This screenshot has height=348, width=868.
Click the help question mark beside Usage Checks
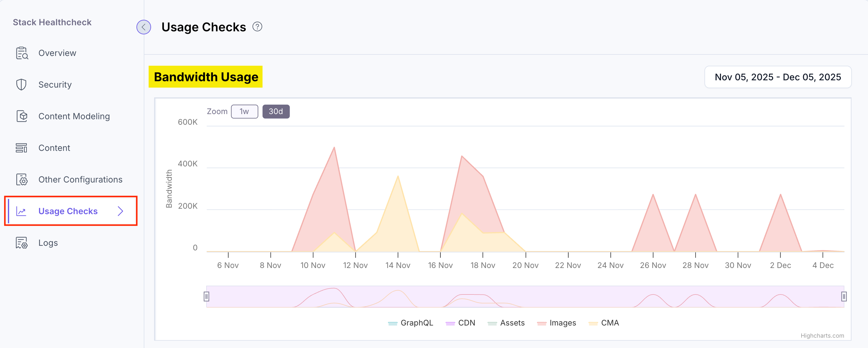click(257, 26)
